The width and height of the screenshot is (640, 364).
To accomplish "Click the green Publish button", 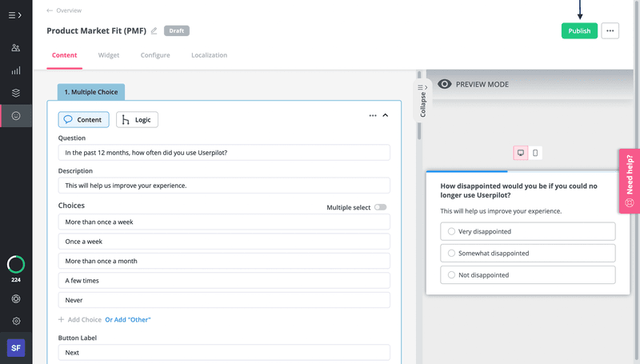I will 579,31.
